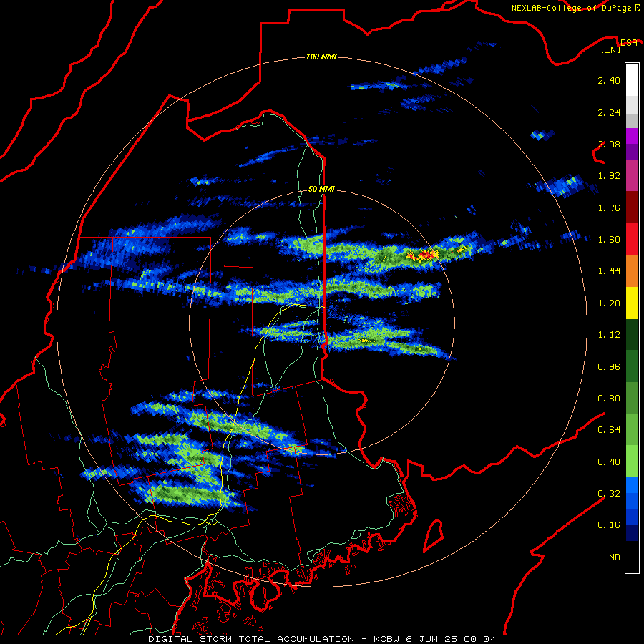Click the 1.44 legend value
The height and width of the screenshot is (644, 644).
pyautogui.click(x=609, y=271)
